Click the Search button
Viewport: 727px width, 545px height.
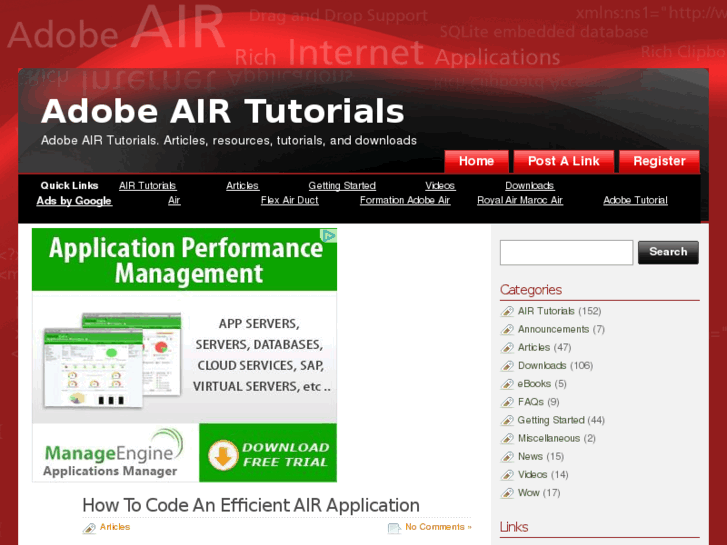point(668,252)
